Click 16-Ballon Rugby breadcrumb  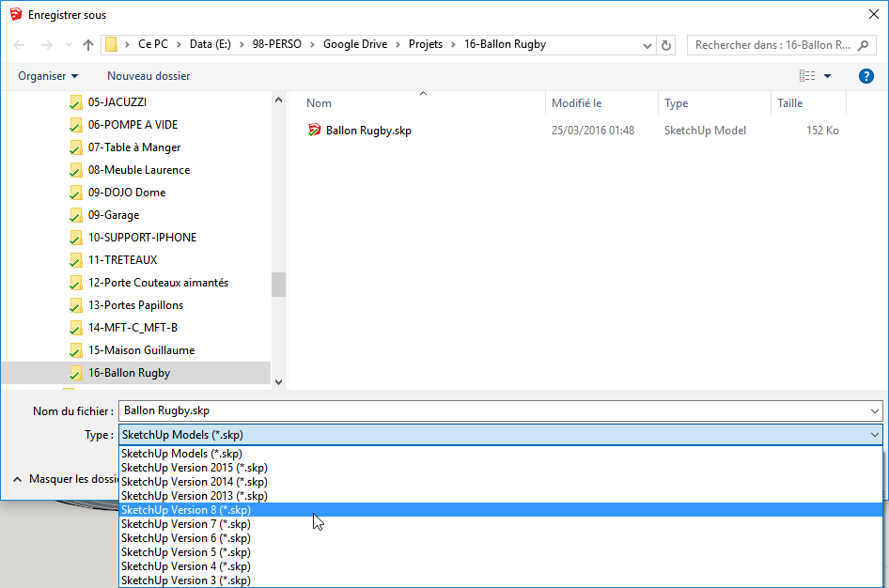(x=506, y=44)
